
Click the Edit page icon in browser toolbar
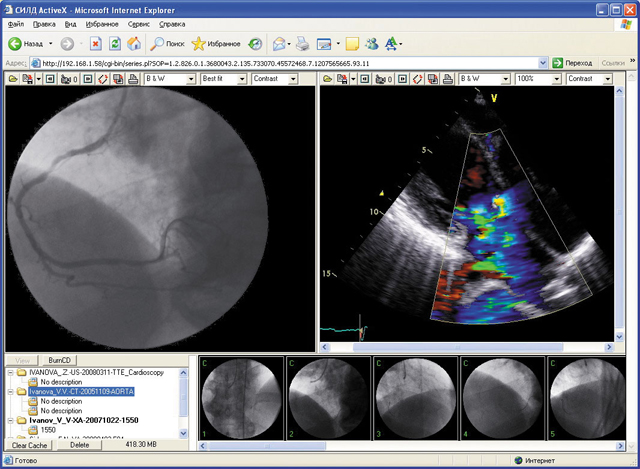coord(324,44)
